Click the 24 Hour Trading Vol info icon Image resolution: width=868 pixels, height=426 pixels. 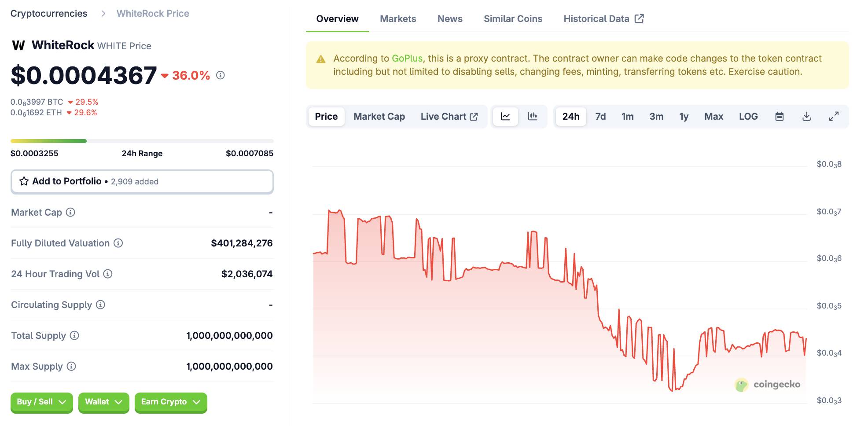click(x=108, y=274)
